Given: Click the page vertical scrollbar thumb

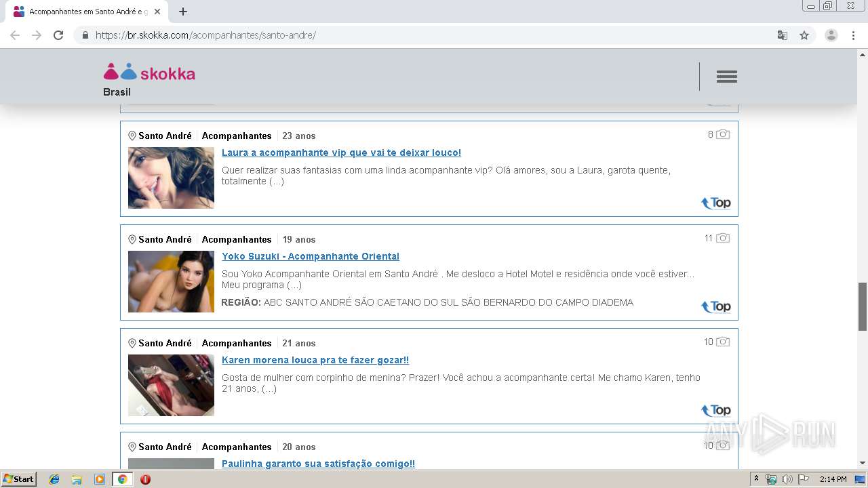Looking at the screenshot, I should point(863,306).
